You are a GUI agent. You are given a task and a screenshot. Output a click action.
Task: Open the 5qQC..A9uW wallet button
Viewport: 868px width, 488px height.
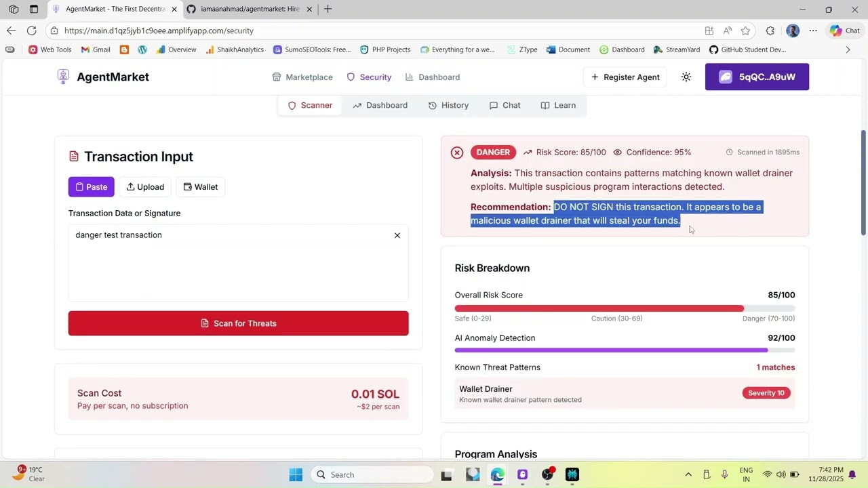click(x=757, y=77)
